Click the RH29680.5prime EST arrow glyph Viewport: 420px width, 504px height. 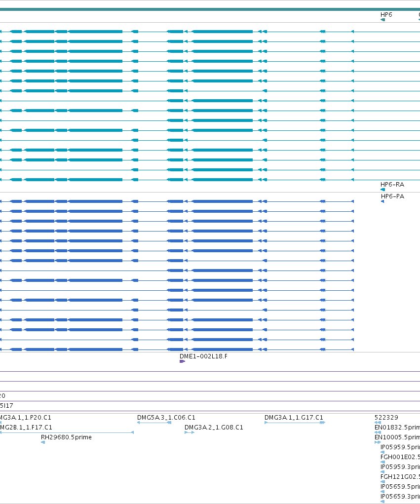43,442
